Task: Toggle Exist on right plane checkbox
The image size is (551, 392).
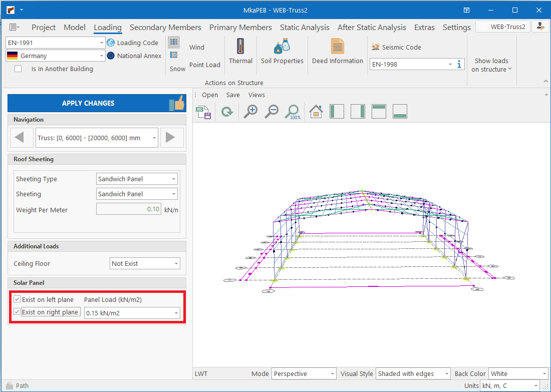Action: coord(17,312)
